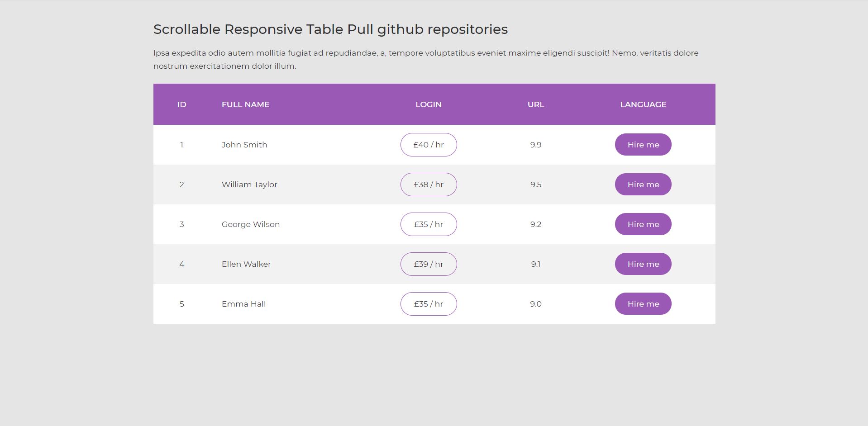The width and height of the screenshot is (868, 426).
Task: Click George Wilson's £35 / hr rate
Action: tap(428, 224)
